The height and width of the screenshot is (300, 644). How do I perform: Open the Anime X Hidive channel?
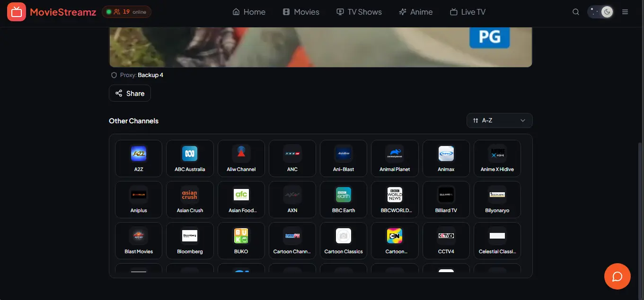(x=497, y=158)
